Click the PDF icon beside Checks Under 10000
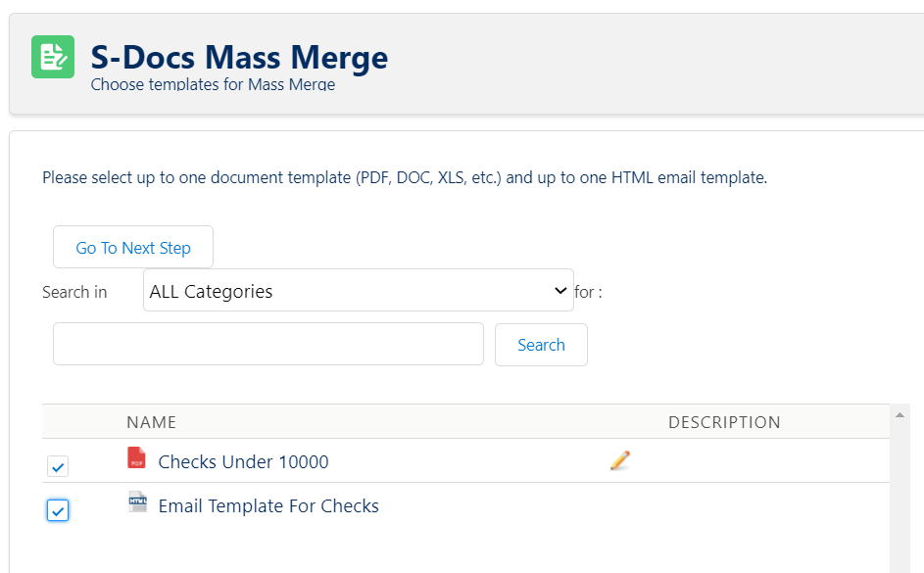 [x=137, y=457]
